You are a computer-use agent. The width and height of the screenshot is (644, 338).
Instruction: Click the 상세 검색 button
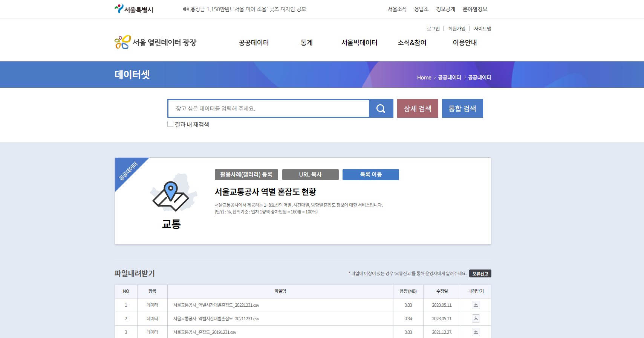click(x=418, y=108)
